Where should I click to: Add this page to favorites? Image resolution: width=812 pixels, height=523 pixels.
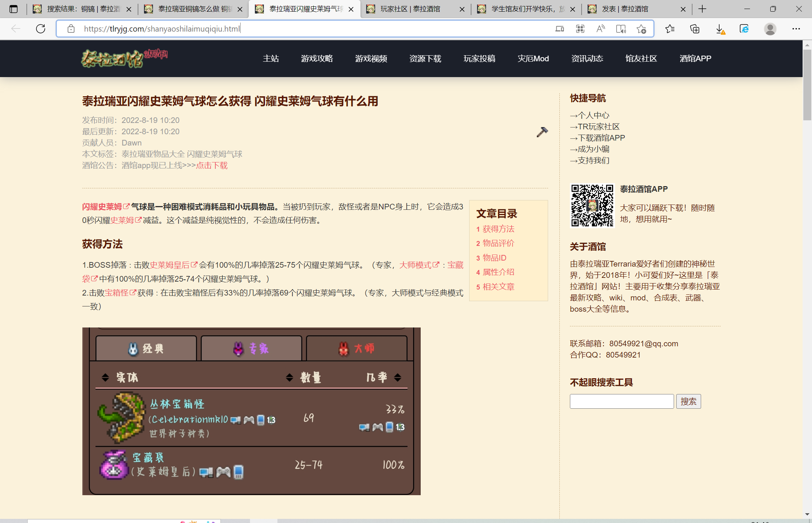tap(641, 29)
